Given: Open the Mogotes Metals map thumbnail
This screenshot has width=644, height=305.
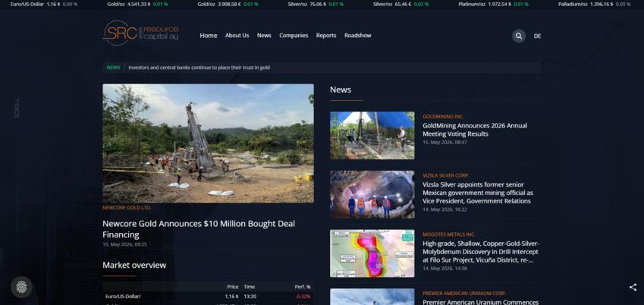Looking at the screenshot, I should click(372, 253).
